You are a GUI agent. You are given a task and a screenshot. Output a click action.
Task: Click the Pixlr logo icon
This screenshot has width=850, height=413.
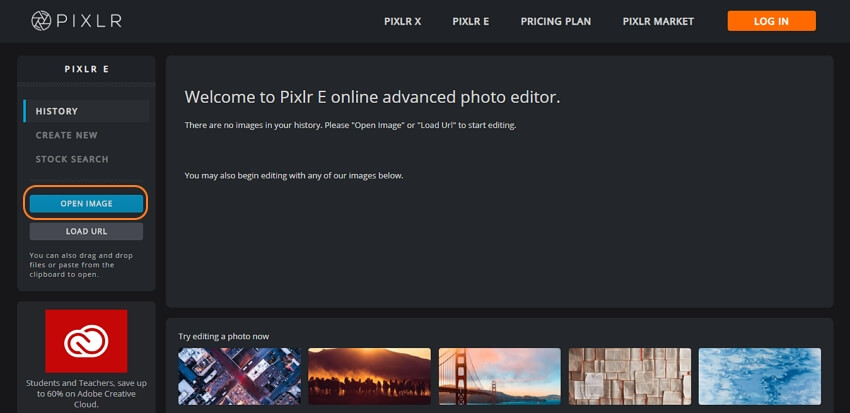tap(41, 21)
